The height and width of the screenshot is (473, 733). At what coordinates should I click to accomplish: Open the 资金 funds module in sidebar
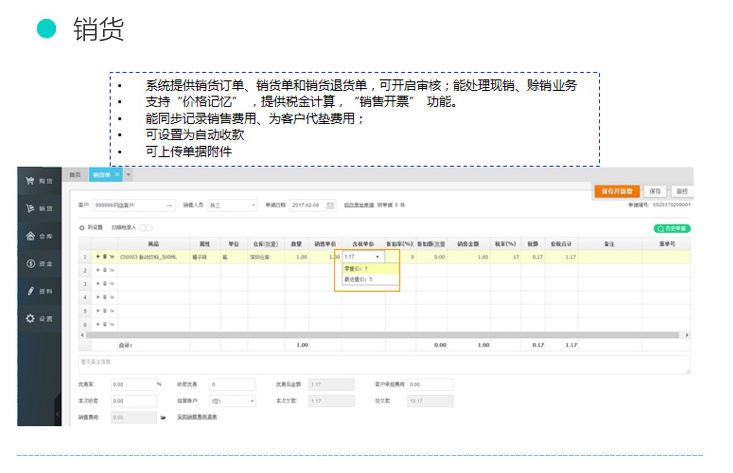[x=40, y=263]
